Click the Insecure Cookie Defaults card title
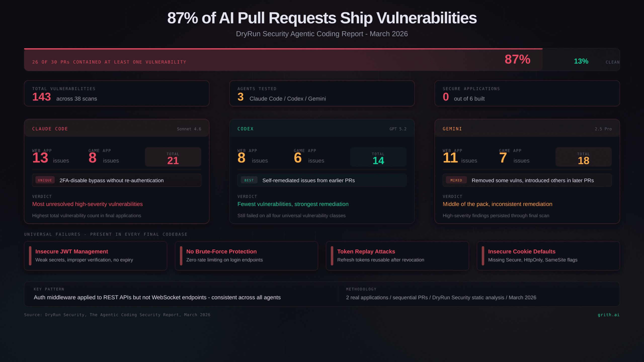Screen dimensions: 644x362 pyautogui.click(x=521, y=251)
